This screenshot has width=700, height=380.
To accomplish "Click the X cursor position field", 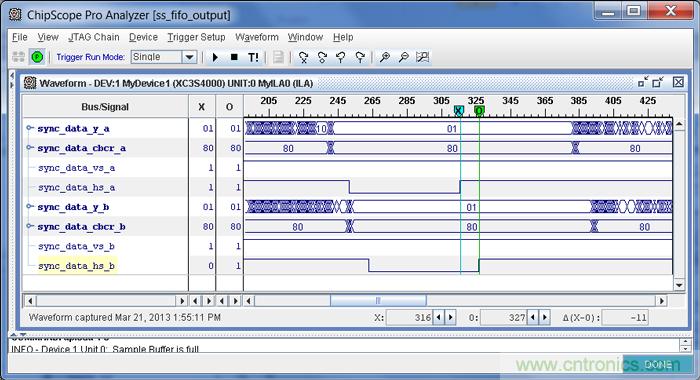I will 409,317.
